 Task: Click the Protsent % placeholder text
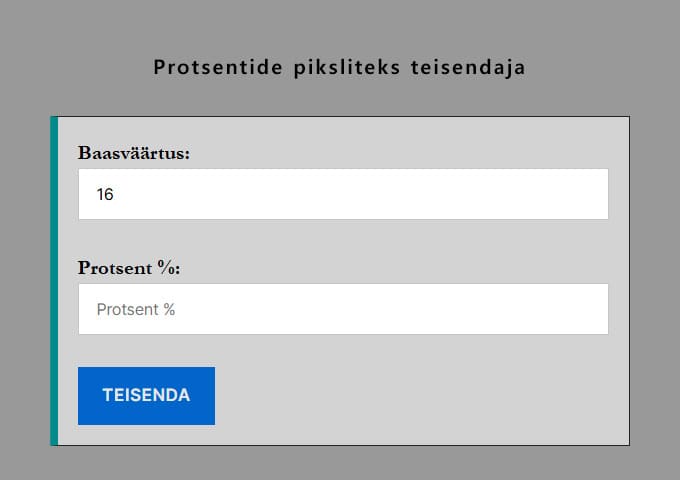click(x=136, y=310)
